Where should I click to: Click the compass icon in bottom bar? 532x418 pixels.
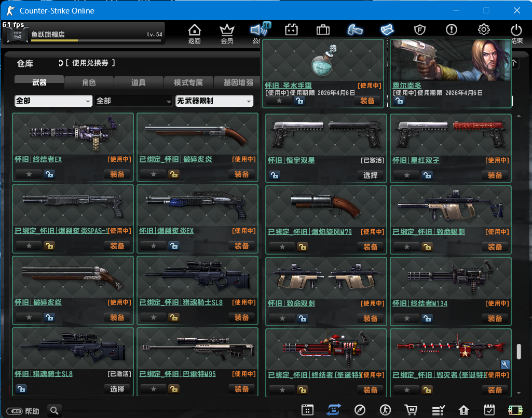(x=360, y=410)
